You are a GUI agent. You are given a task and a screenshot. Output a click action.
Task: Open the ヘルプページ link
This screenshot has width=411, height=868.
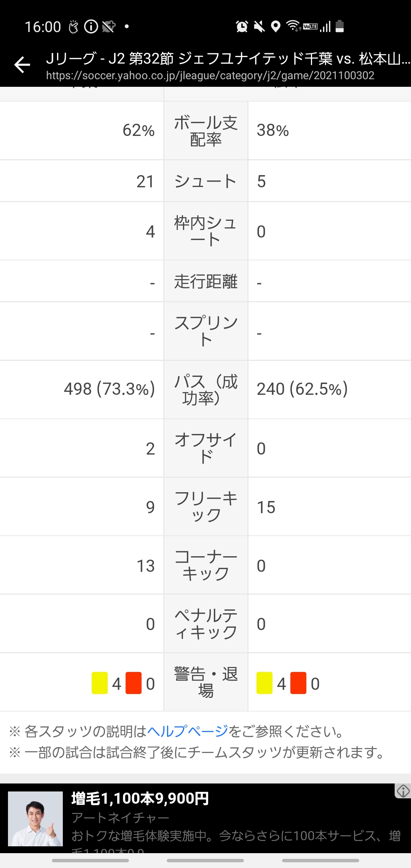[x=188, y=731]
